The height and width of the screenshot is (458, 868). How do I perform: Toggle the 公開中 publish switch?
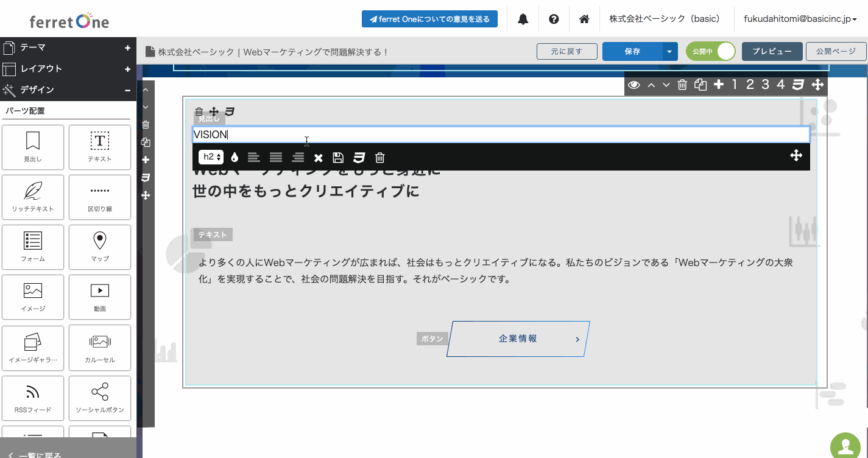click(x=710, y=52)
